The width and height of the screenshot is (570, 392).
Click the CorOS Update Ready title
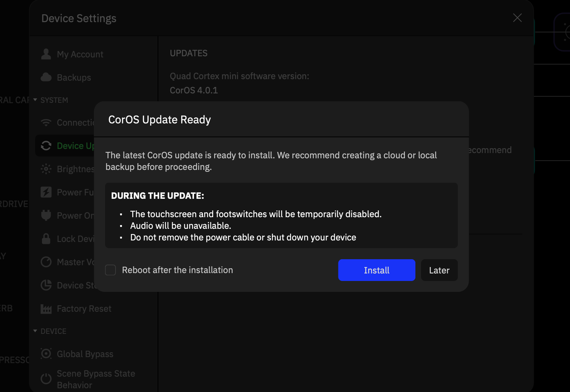pos(159,119)
